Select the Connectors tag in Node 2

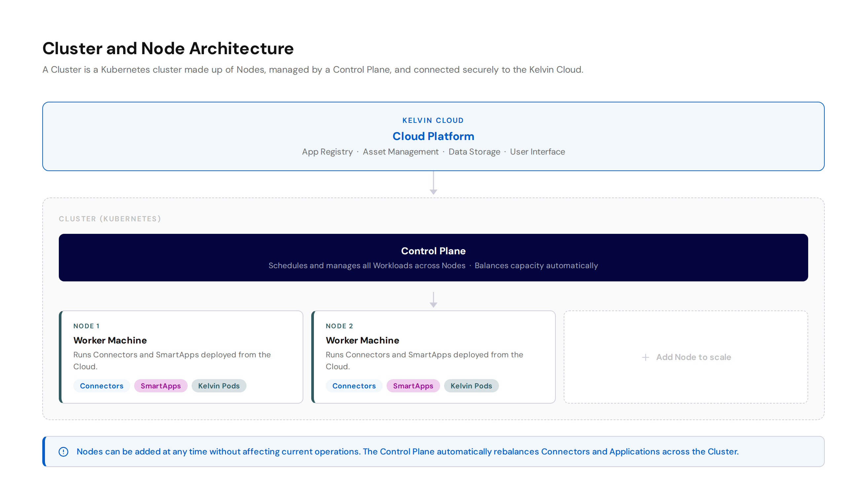pyautogui.click(x=354, y=386)
